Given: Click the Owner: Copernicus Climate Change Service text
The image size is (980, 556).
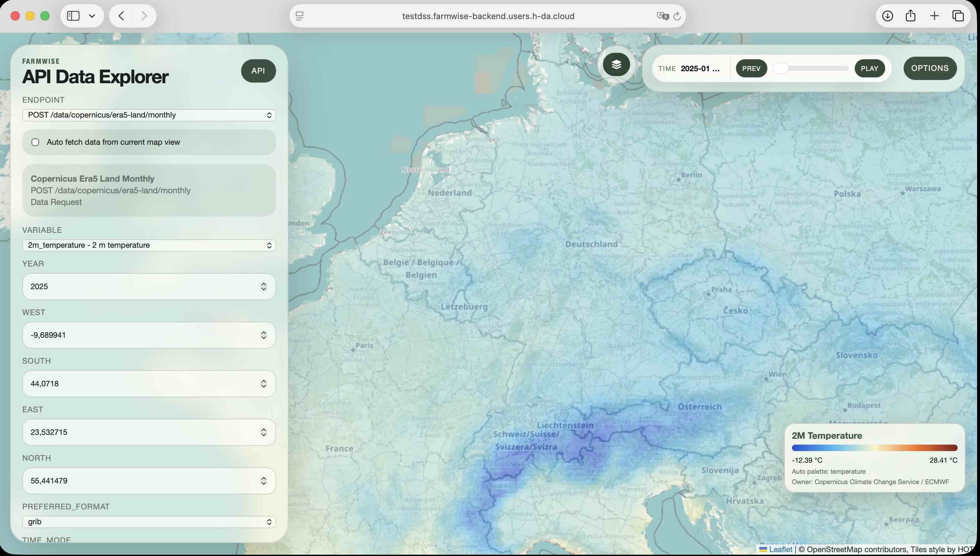Looking at the screenshot, I should [870, 482].
